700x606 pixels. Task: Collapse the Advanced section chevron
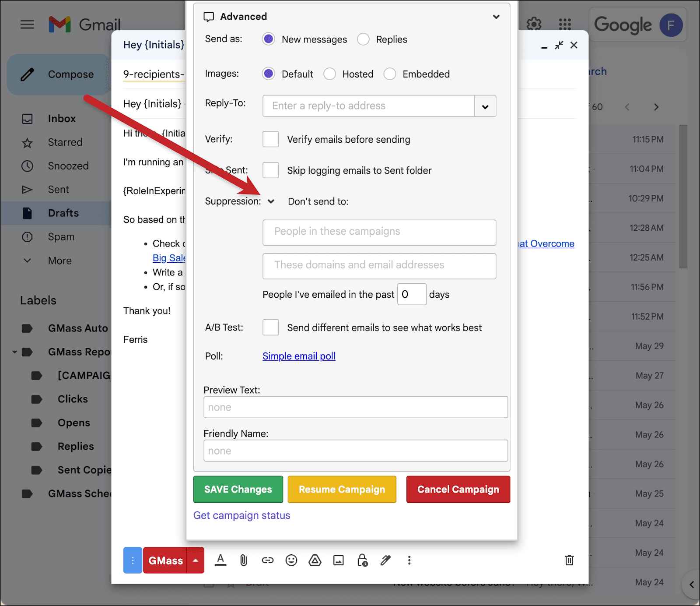496,17
